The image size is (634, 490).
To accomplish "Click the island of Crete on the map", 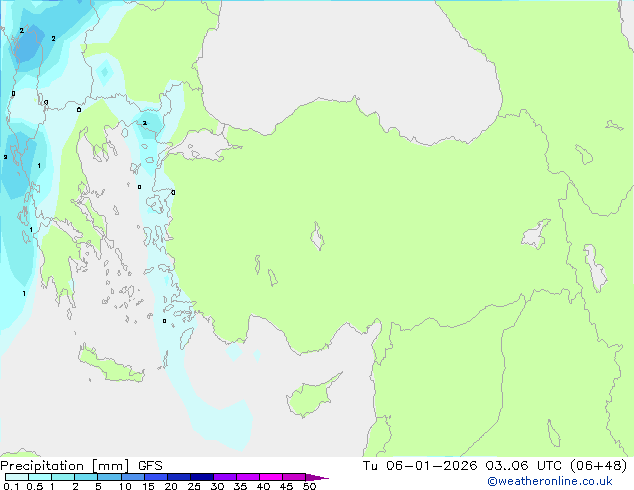I will pyautogui.click(x=110, y=366).
